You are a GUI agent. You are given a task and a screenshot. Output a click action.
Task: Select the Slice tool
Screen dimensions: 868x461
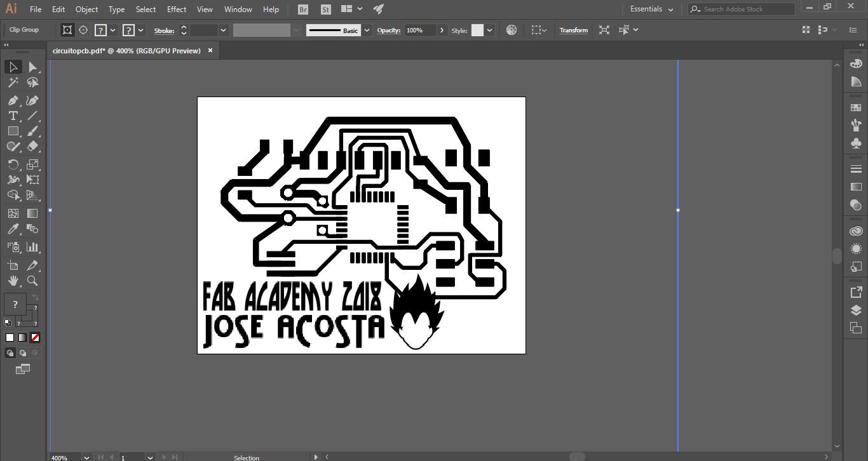click(x=32, y=265)
